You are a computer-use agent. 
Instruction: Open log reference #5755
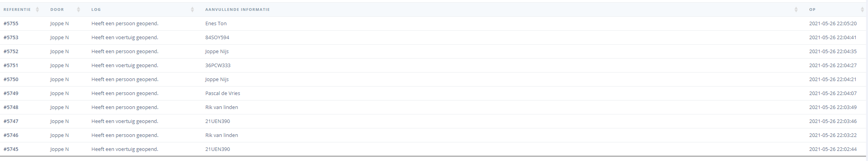click(x=11, y=24)
